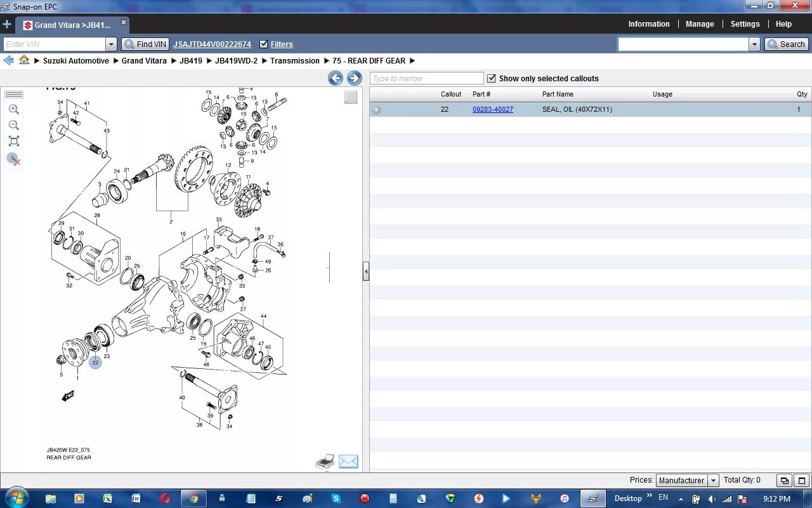Zoom out of the parts diagram
812x508 pixels.
tap(14, 125)
